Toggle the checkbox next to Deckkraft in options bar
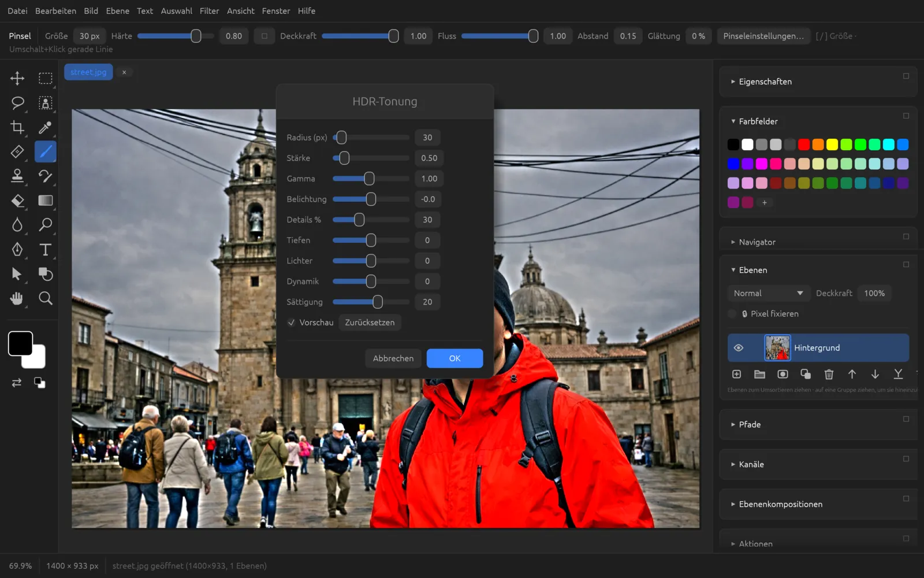Screen dimensions: 924x578 tap(264, 36)
